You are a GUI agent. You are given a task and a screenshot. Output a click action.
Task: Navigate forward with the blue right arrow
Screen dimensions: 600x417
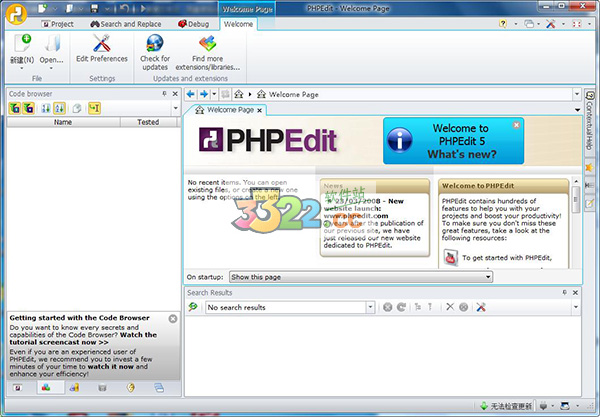click(204, 94)
